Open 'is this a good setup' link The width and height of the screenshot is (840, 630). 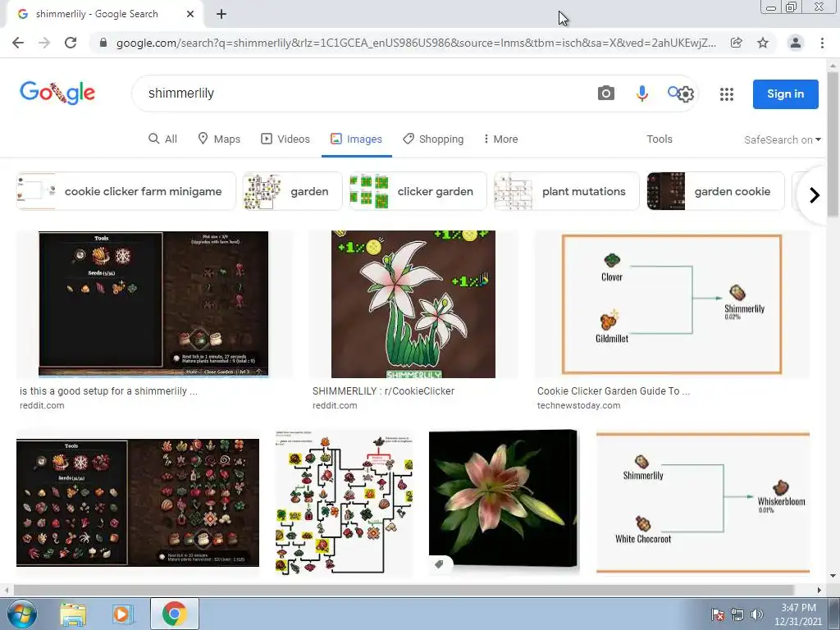[108, 391]
